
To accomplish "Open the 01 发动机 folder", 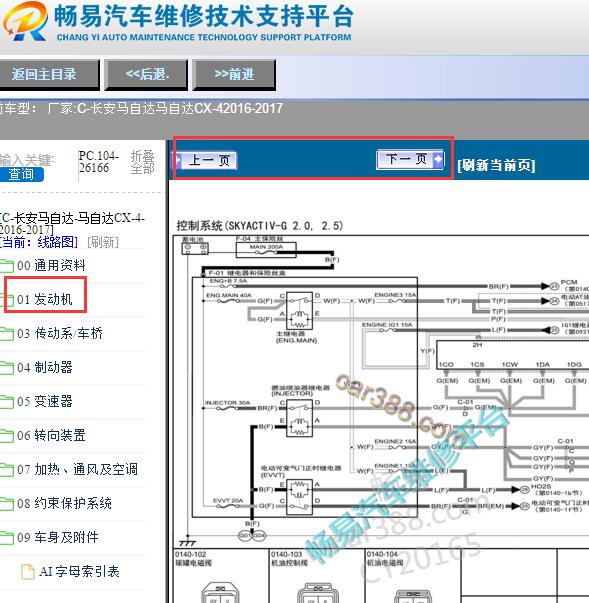I will point(45,299).
